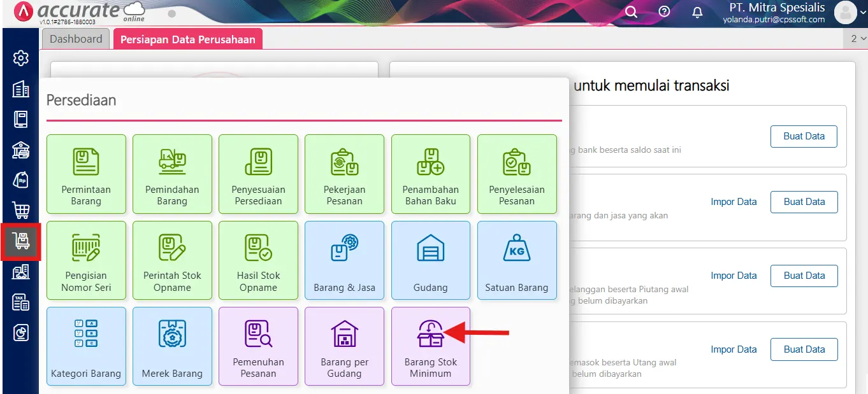
Task: Expand the open tabs count dropdown
Action: (x=858, y=39)
